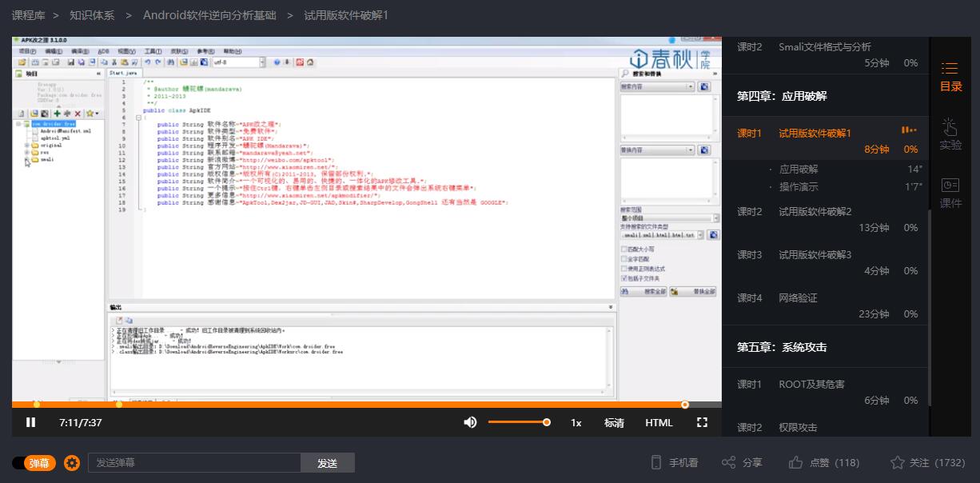Open the 实验 experiment sidebar panel
Viewport: 980px width, 483px height.
click(x=950, y=134)
